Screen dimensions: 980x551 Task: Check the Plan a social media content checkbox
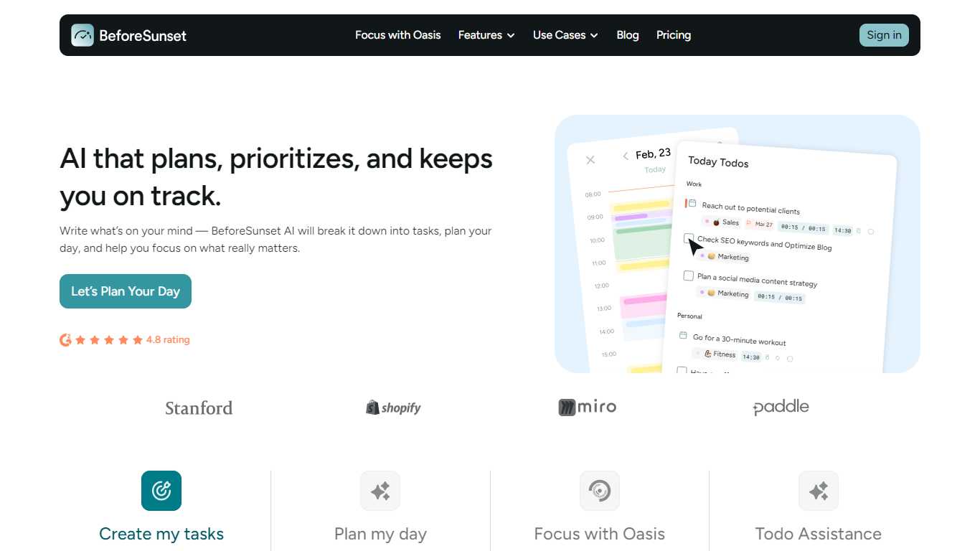[x=689, y=275]
